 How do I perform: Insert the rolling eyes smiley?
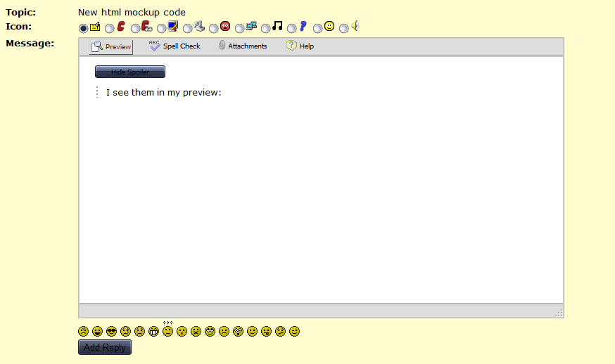click(210, 331)
